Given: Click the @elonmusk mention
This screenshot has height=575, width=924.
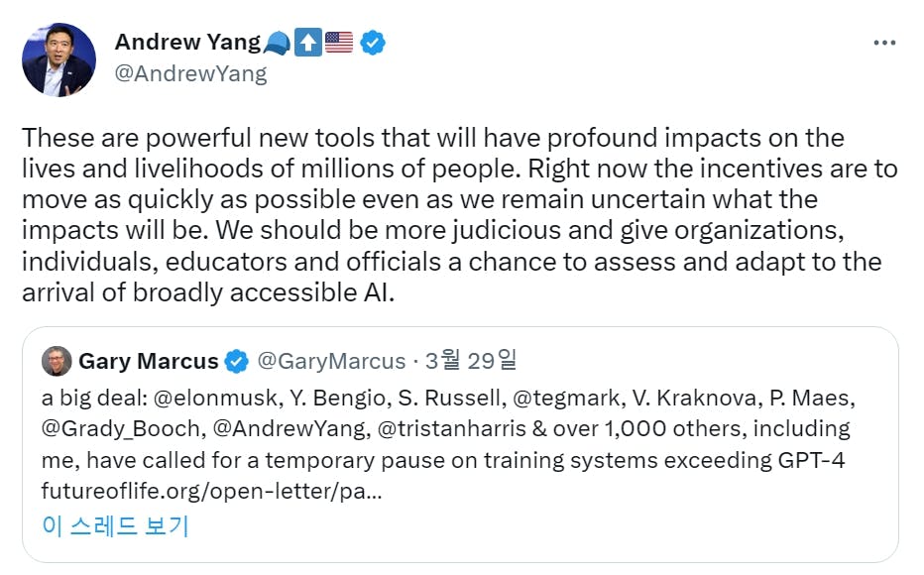Looking at the screenshot, I should tap(215, 399).
